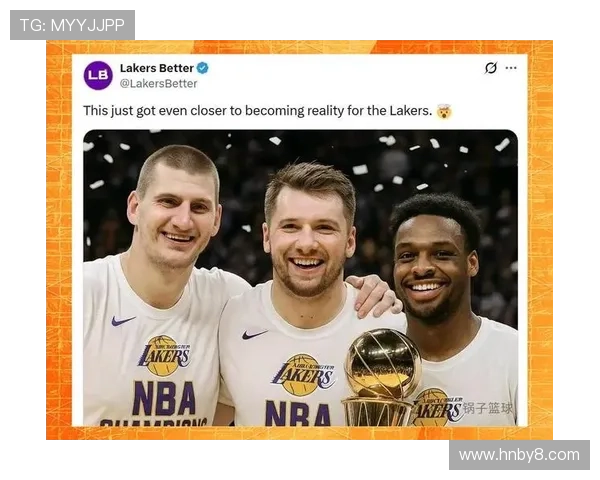Open the attached tweet photo
600x480 pixels.
(300, 278)
